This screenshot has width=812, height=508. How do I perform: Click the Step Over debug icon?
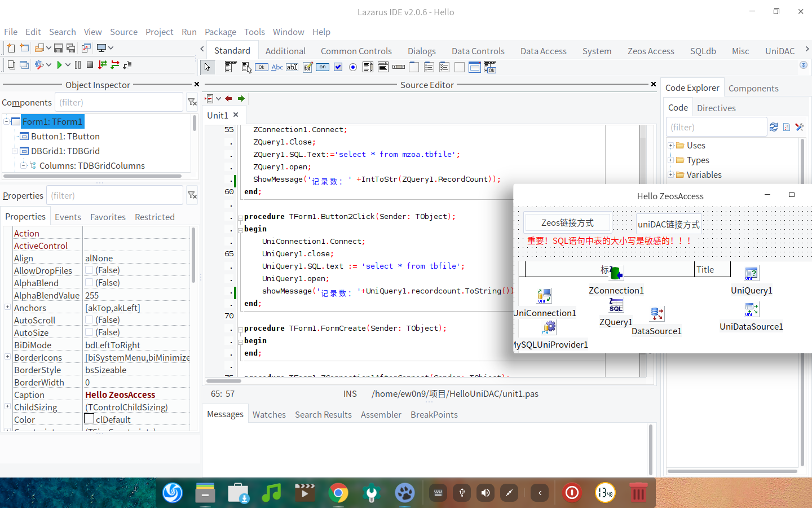(x=115, y=65)
